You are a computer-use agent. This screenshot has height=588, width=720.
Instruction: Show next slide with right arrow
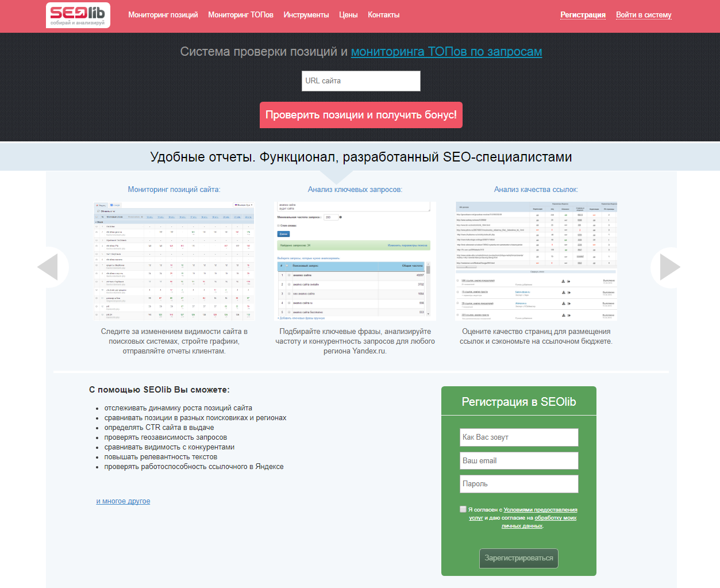669,267
